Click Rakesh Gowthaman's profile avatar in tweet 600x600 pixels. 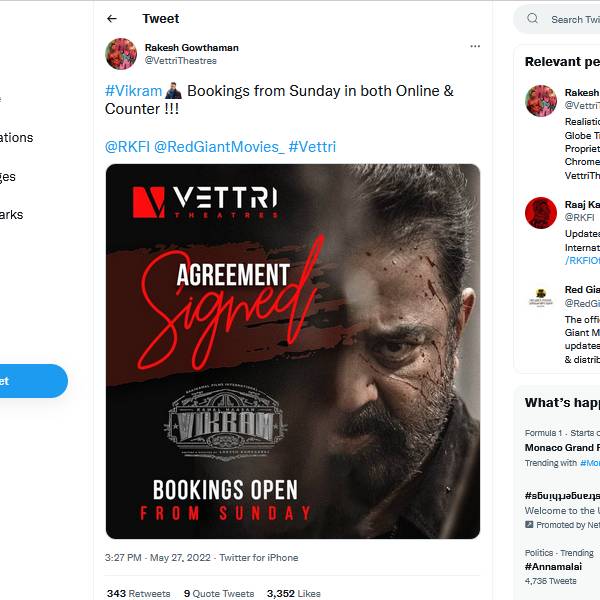(x=121, y=54)
